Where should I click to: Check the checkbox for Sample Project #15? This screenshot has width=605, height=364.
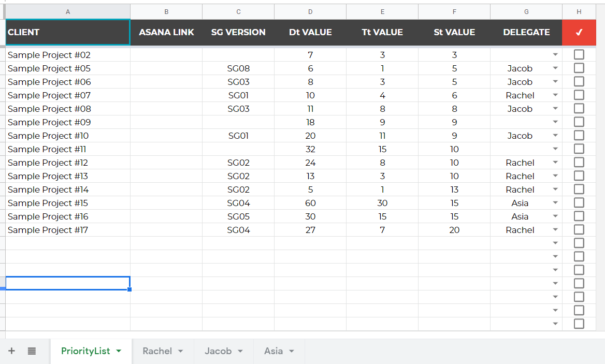tap(579, 202)
